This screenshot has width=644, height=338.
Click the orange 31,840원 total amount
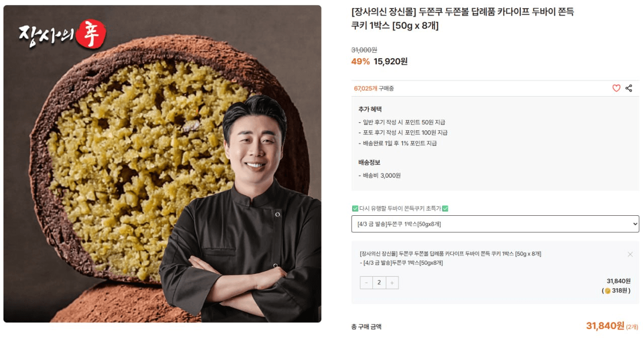pyautogui.click(x=605, y=326)
